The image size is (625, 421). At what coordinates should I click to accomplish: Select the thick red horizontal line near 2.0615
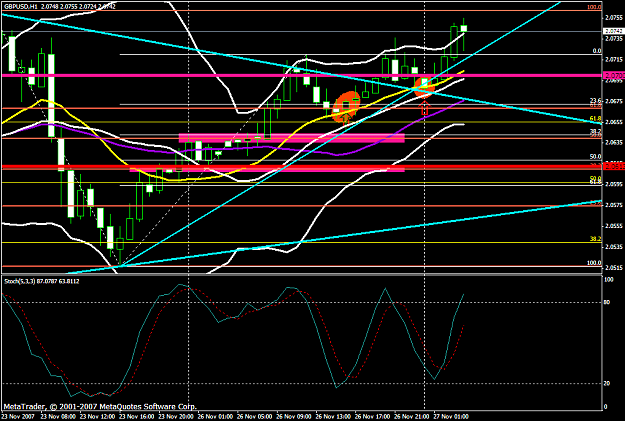(x=302, y=166)
